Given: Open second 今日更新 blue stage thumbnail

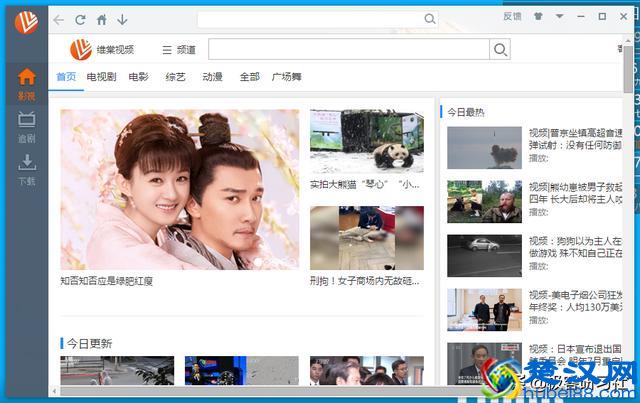Looking at the screenshot, I should pos(242,370).
